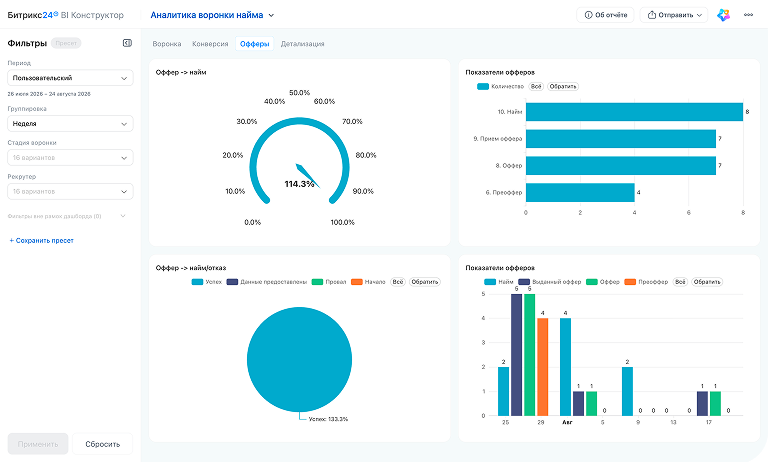Viewport: 768px width, 464px height.
Task: Open the Об отчёте info button
Action: point(605,15)
